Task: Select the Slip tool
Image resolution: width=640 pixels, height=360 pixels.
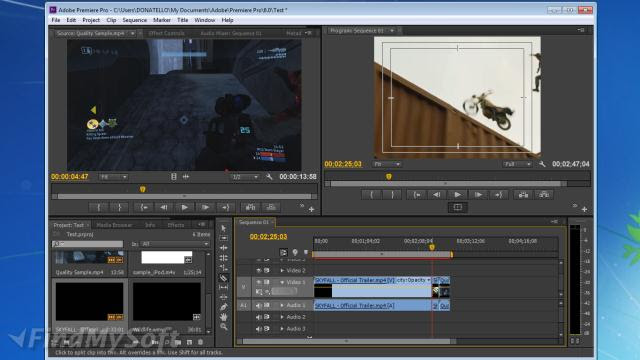Action: (224, 288)
